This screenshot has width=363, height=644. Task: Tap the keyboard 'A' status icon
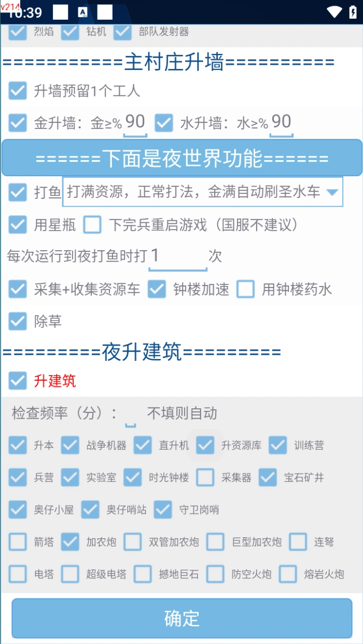[82, 12]
